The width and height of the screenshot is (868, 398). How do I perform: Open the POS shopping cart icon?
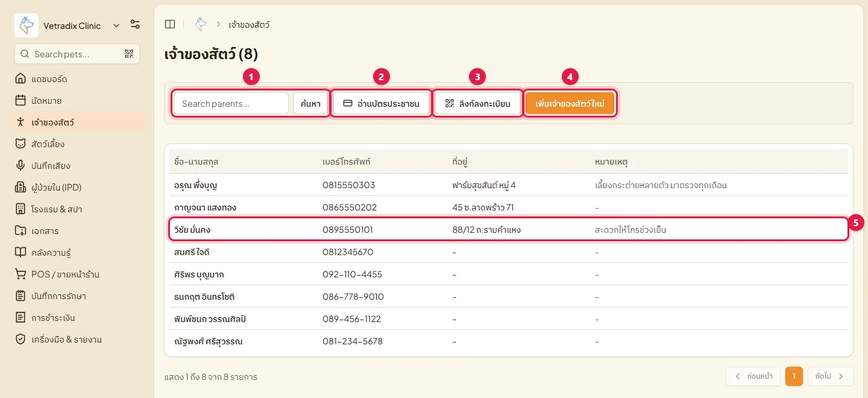pyautogui.click(x=20, y=274)
